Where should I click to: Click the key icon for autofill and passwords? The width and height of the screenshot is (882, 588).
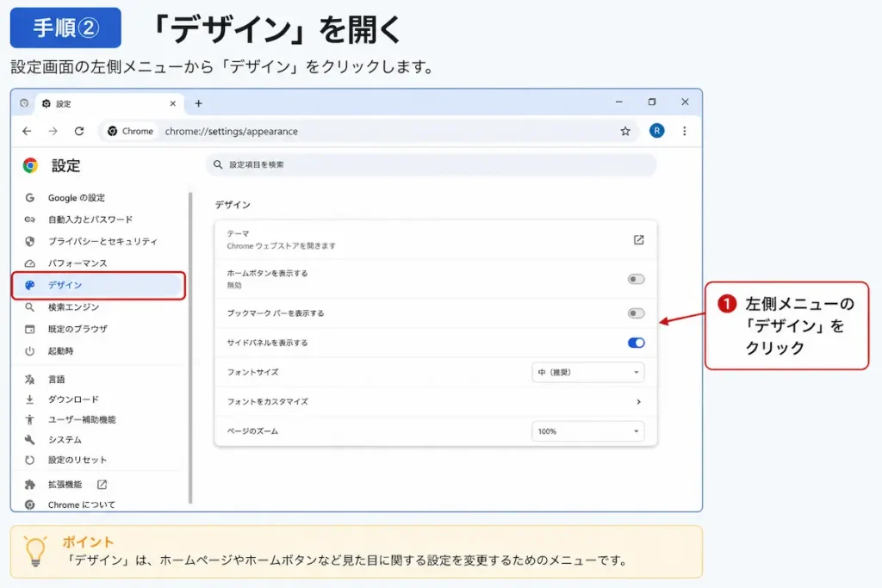pyautogui.click(x=30, y=220)
